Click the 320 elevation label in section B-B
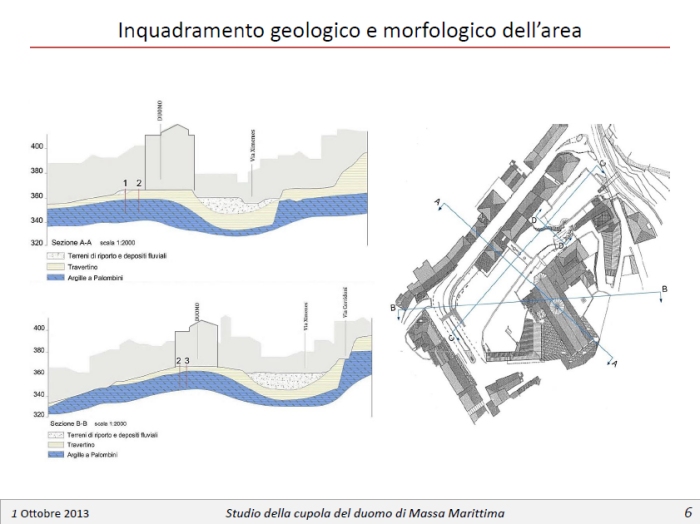700x524 pixels. (x=38, y=414)
